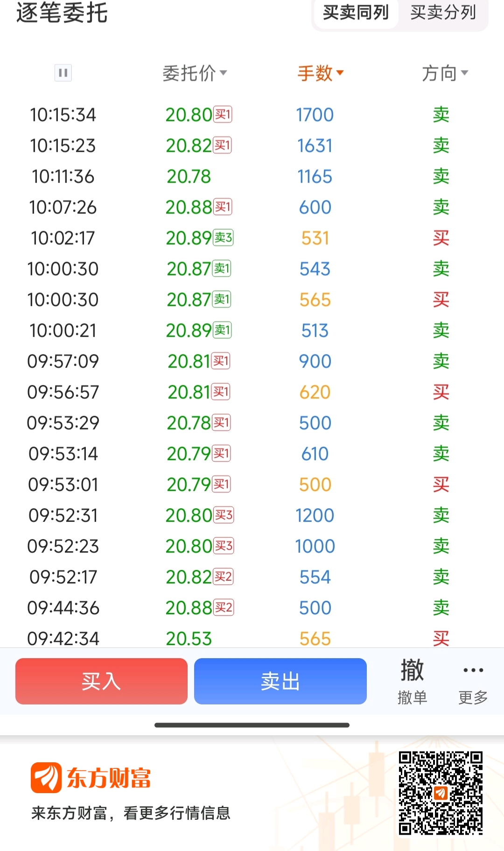Tap the 买3 badge on the 09:52:31 row
The width and height of the screenshot is (504, 851).
pos(224,515)
